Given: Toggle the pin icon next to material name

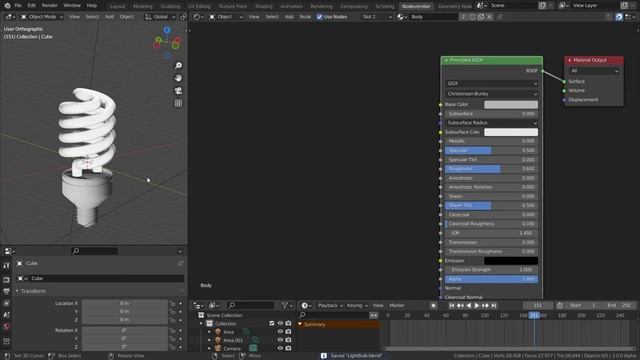Looking at the screenshot, I should [x=500, y=17].
